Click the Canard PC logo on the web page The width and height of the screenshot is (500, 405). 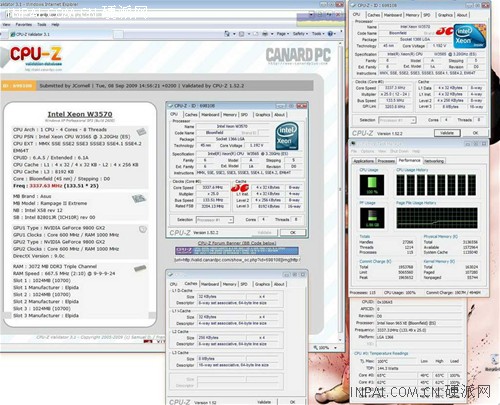pyautogui.click(x=298, y=55)
